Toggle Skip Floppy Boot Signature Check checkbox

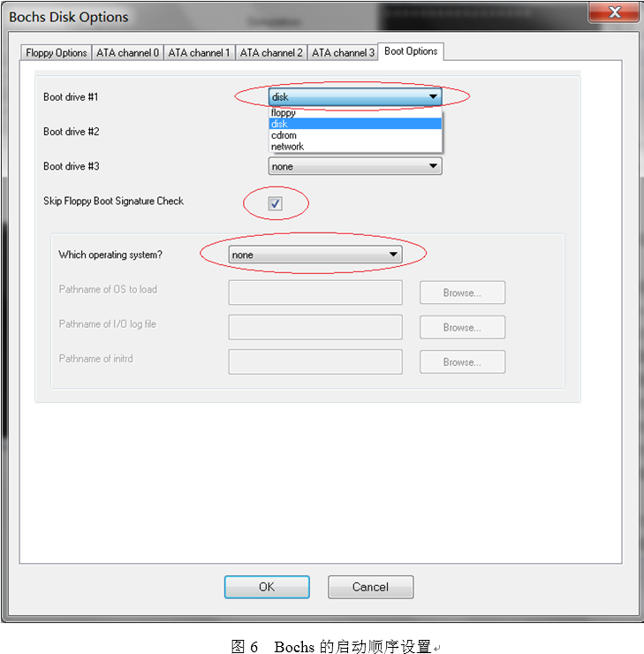(x=275, y=203)
